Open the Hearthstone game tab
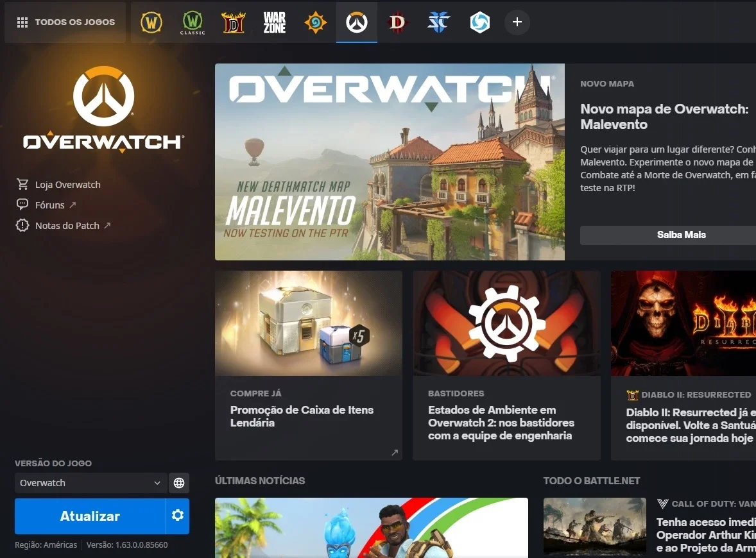Image resolution: width=756 pixels, height=558 pixels. (x=315, y=22)
